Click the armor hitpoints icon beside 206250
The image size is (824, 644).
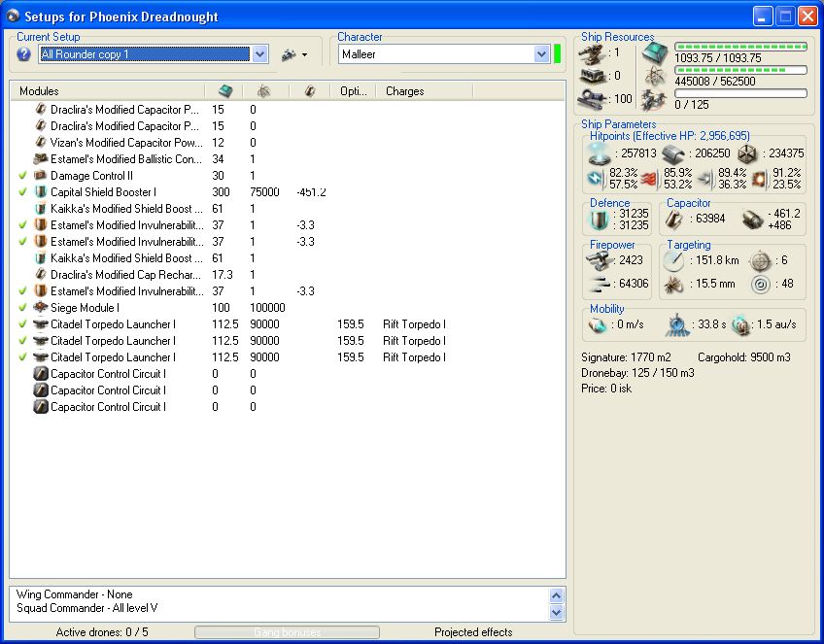click(672, 153)
